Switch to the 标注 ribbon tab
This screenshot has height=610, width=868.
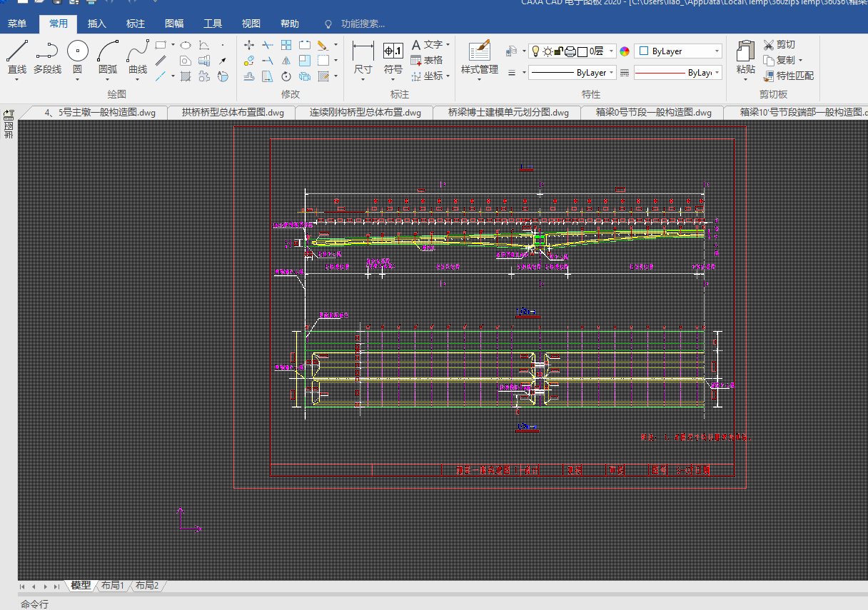tap(136, 24)
